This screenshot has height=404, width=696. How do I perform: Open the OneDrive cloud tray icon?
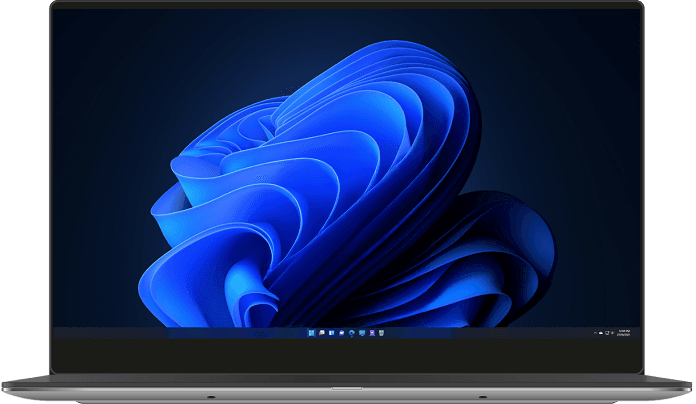click(601, 333)
